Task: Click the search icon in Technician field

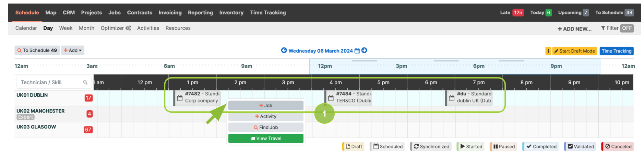Action: (85, 82)
